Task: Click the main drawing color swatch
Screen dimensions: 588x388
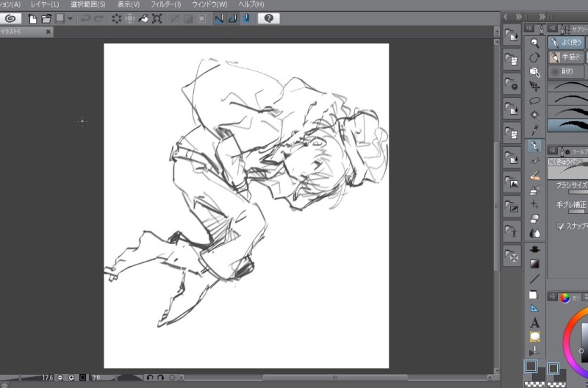Action: click(531, 365)
